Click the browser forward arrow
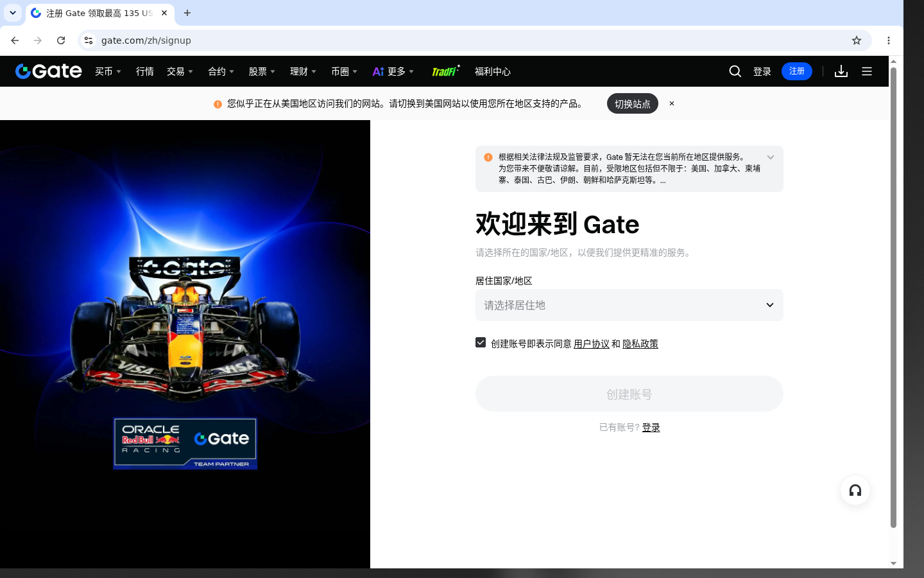This screenshot has width=924, height=578. (x=38, y=40)
